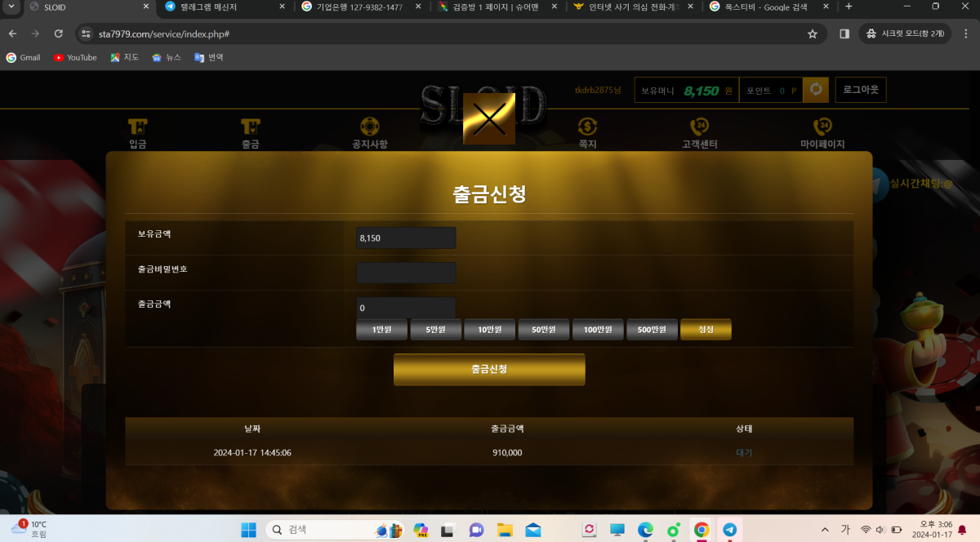Click the 로그아웃 logout button
The height and width of the screenshot is (542, 980).
pyautogui.click(x=861, y=90)
